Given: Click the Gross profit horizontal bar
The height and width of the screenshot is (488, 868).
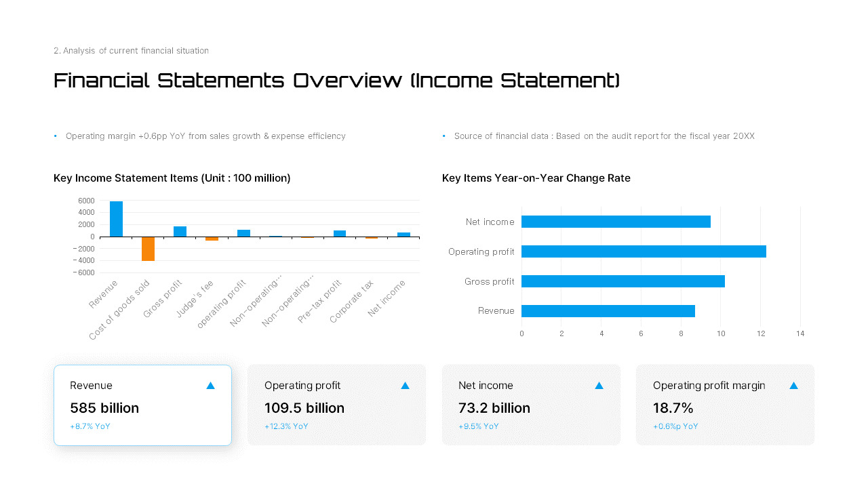Looking at the screenshot, I should 623,281.
